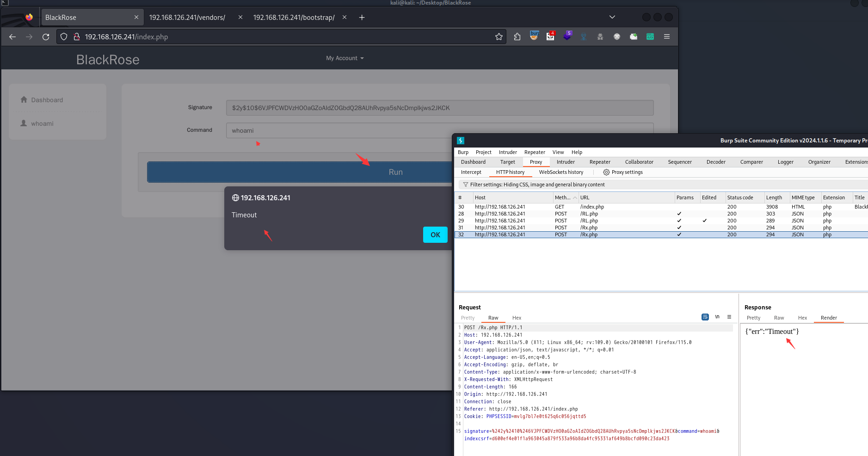Open the purple layers extension with badge 5
This screenshot has width=868, height=456.
pos(567,36)
